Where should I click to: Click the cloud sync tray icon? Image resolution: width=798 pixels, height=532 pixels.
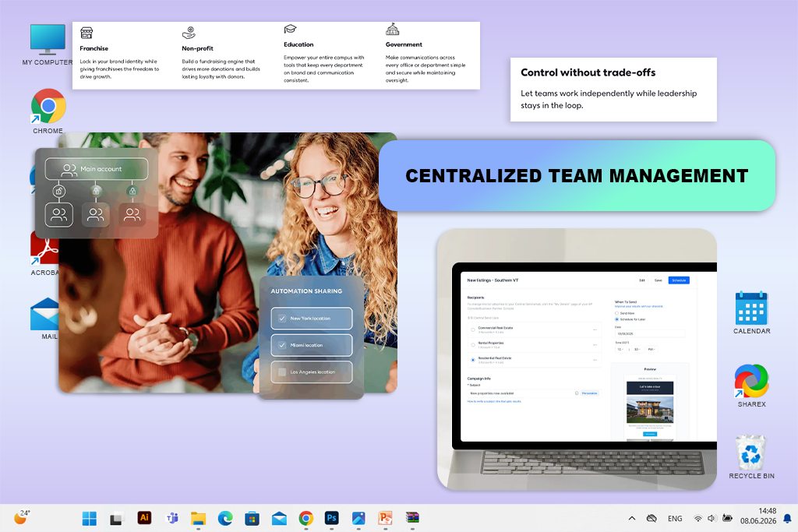pyautogui.click(x=651, y=518)
